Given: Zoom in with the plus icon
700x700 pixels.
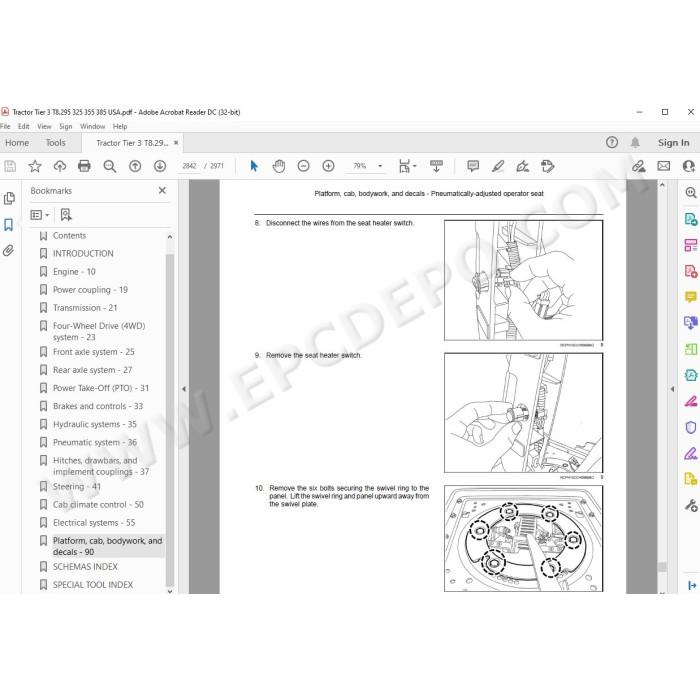Looking at the screenshot, I should [x=329, y=167].
